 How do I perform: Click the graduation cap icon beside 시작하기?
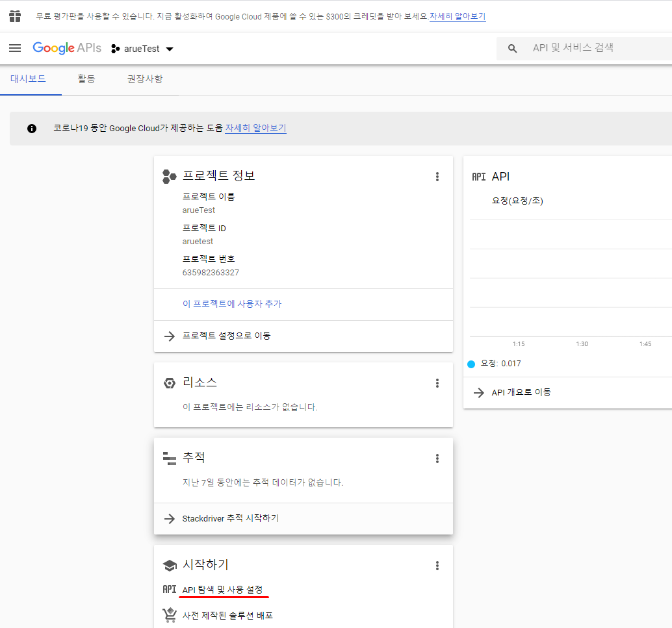tap(170, 566)
